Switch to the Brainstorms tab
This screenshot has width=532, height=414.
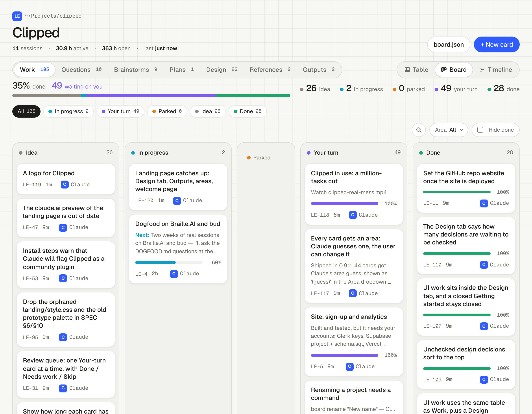point(136,70)
